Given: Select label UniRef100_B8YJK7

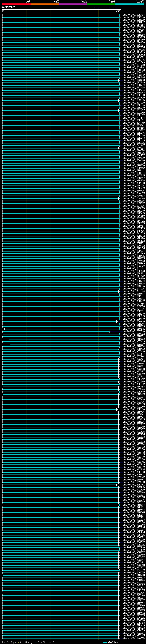Looking at the screenshot, I should click(133, 354).
